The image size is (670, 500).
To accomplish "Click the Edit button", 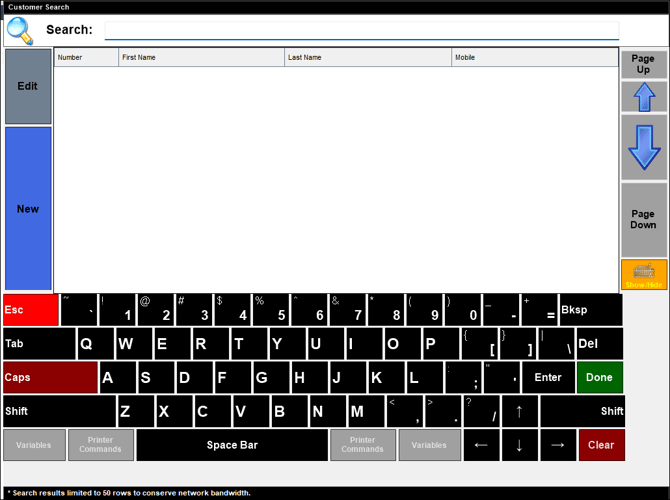I will (28, 86).
